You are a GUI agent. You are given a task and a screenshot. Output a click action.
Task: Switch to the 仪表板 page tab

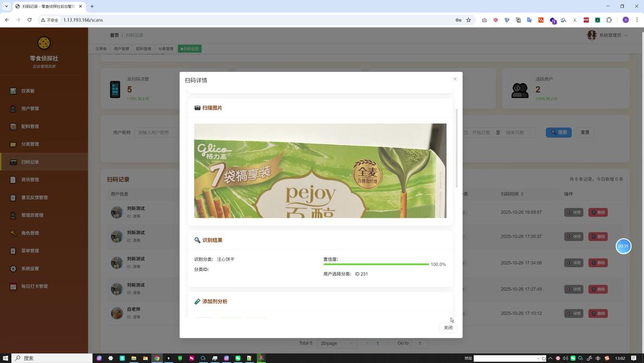coord(101,49)
